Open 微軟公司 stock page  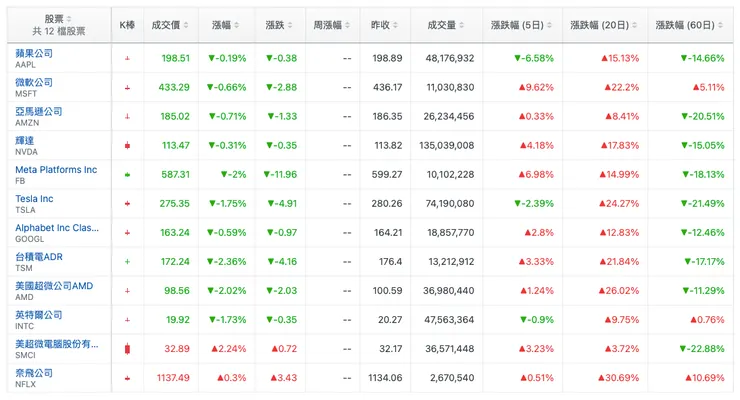[x=34, y=83]
